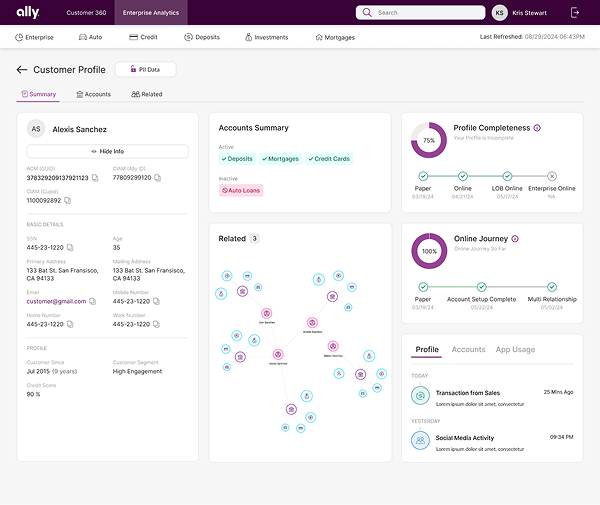Screen dimensions: 600x505
Task: Copy the SSN value
Action: pyautogui.click(x=70, y=248)
